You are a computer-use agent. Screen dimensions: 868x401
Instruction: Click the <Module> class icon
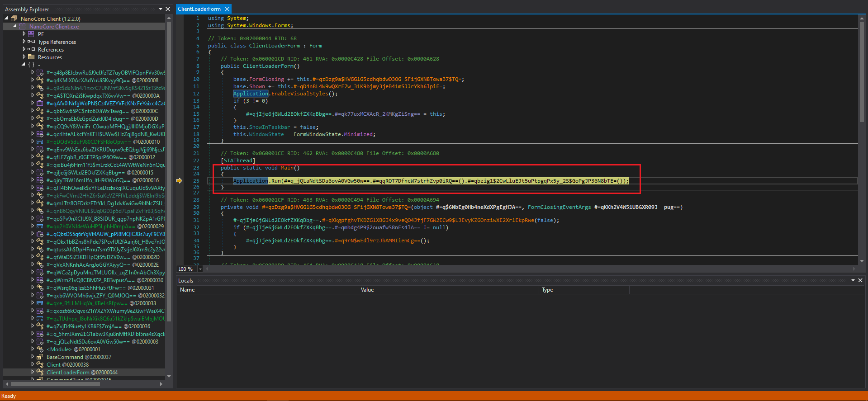40,349
